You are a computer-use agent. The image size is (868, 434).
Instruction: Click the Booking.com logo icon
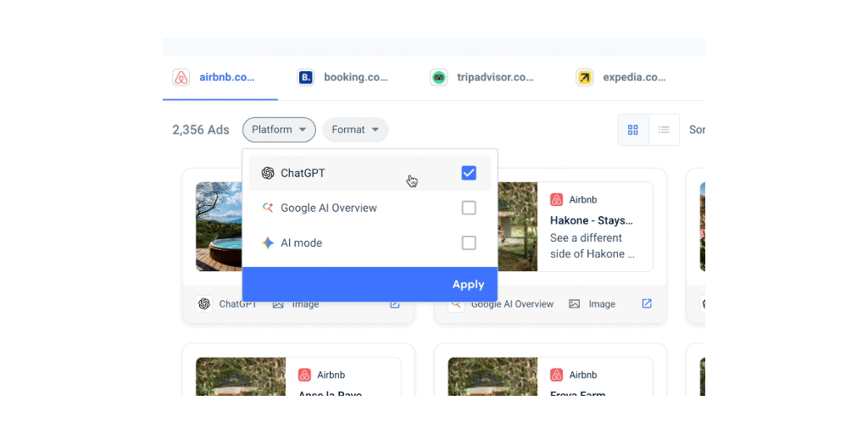coord(305,77)
